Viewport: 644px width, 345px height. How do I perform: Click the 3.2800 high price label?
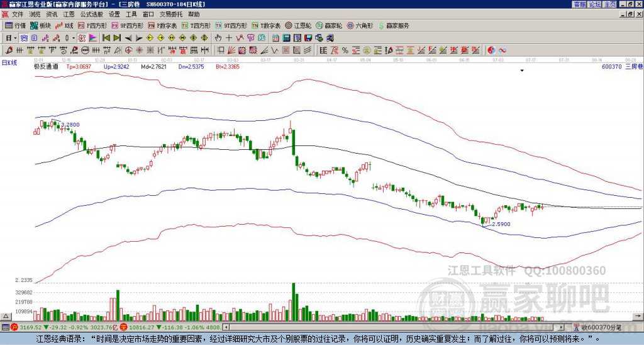tap(70, 125)
